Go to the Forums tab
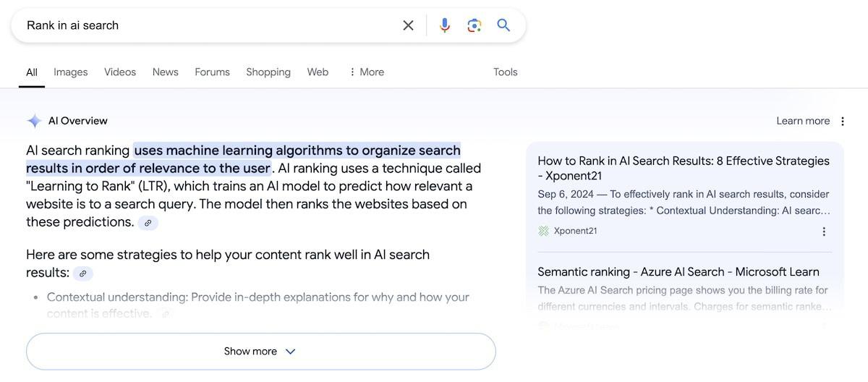 tap(213, 72)
